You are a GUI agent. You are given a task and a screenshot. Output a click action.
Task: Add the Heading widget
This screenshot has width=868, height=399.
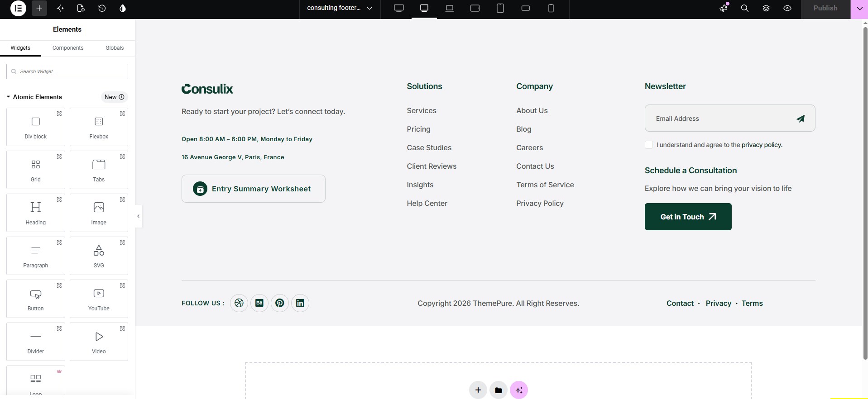point(36,213)
